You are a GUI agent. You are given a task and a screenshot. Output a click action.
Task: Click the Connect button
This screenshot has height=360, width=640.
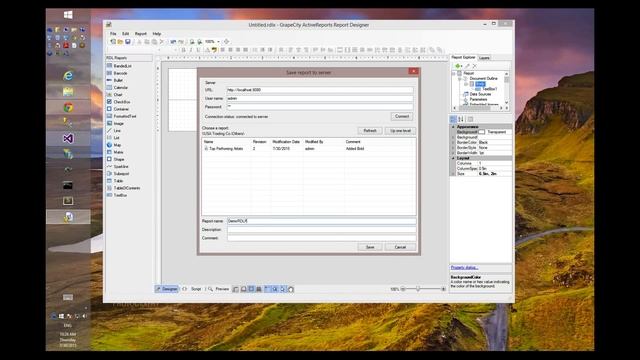click(x=402, y=116)
